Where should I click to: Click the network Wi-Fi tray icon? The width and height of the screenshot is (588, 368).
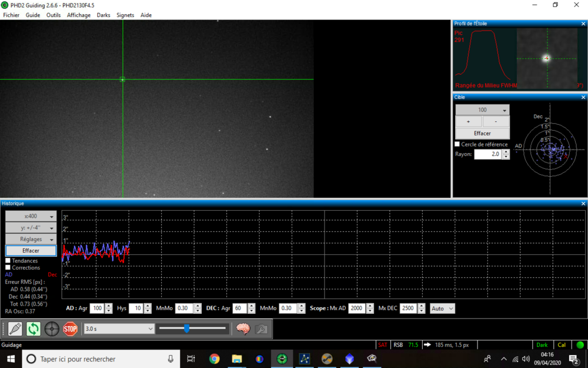tap(515, 359)
